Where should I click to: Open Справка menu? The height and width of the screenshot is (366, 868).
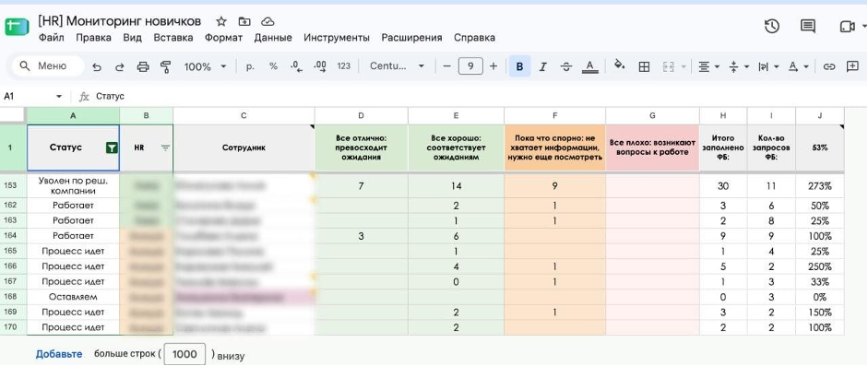[x=474, y=38]
